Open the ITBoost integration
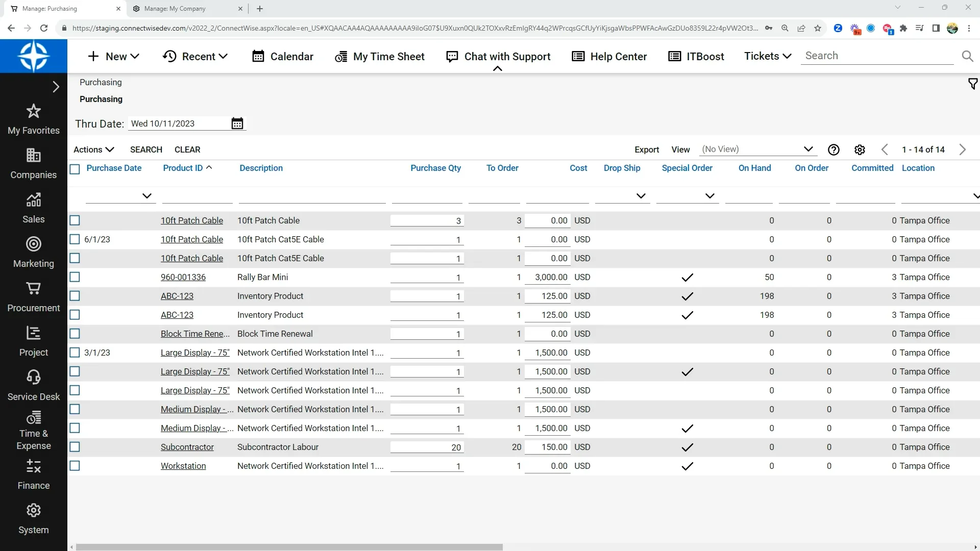The width and height of the screenshot is (980, 551). (696, 56)
